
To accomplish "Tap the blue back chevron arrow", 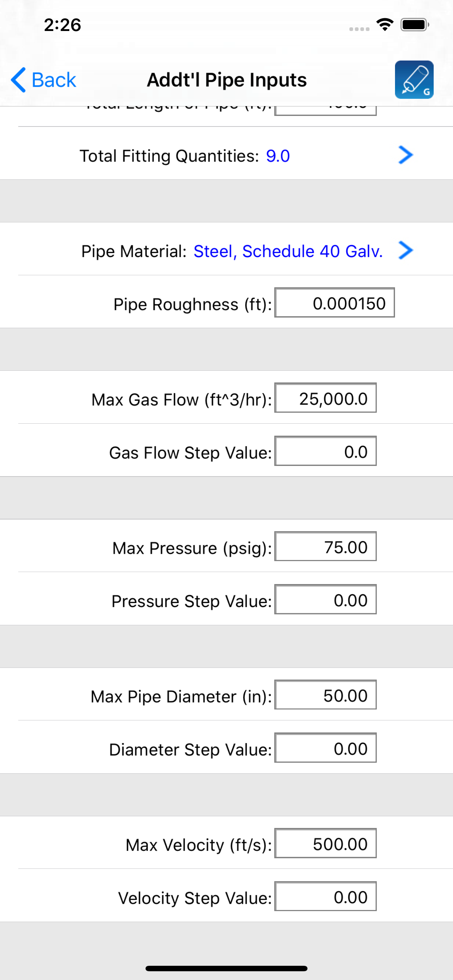I will 18,80.
